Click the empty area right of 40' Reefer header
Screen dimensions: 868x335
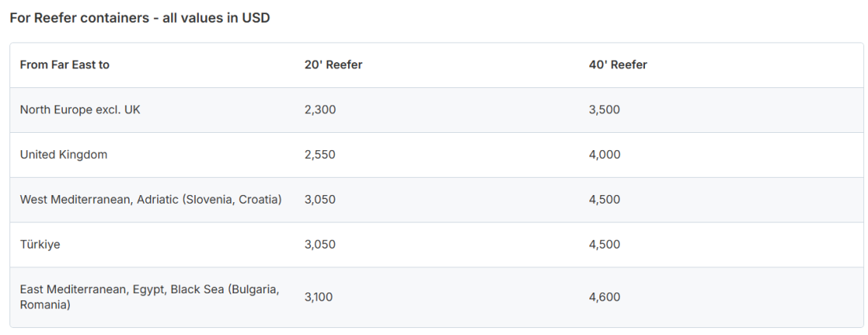click(x=756, y=65)
